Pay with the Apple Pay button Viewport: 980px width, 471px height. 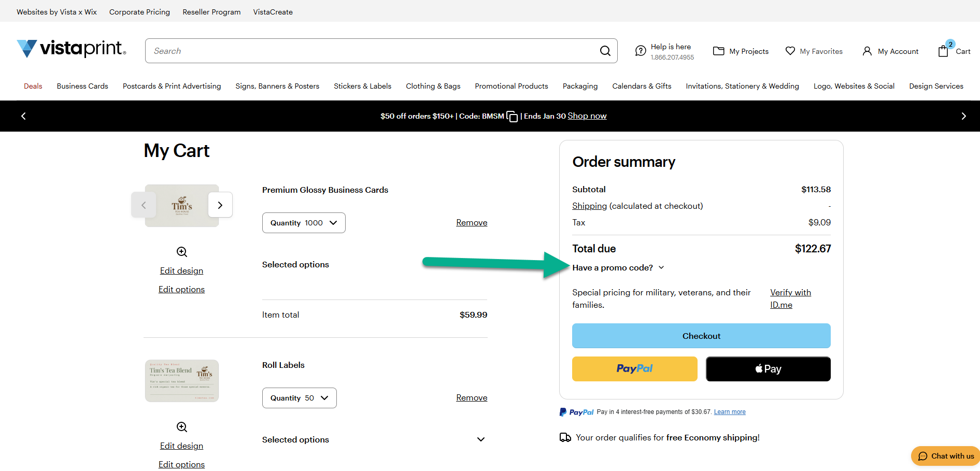pos(768,369)
